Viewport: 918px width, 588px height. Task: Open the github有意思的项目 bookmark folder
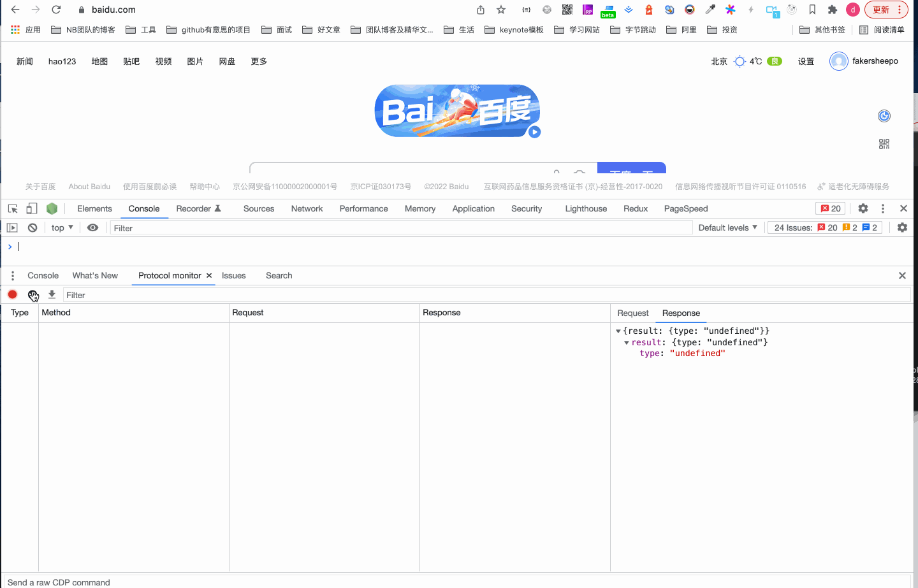208,30
